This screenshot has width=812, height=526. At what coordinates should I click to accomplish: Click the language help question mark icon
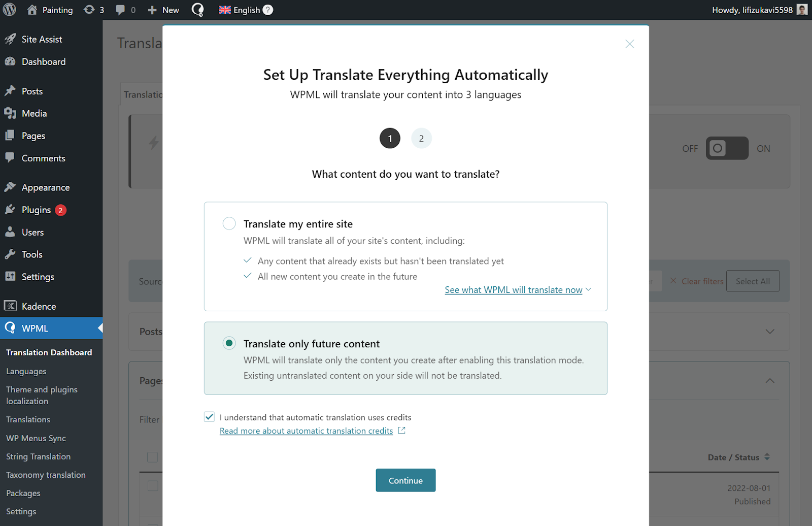coord(268,10)
